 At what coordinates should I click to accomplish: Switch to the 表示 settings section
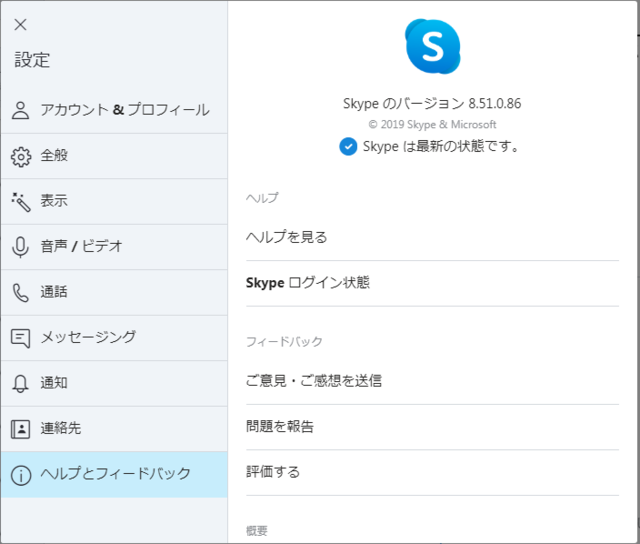[x=114, y=202]
